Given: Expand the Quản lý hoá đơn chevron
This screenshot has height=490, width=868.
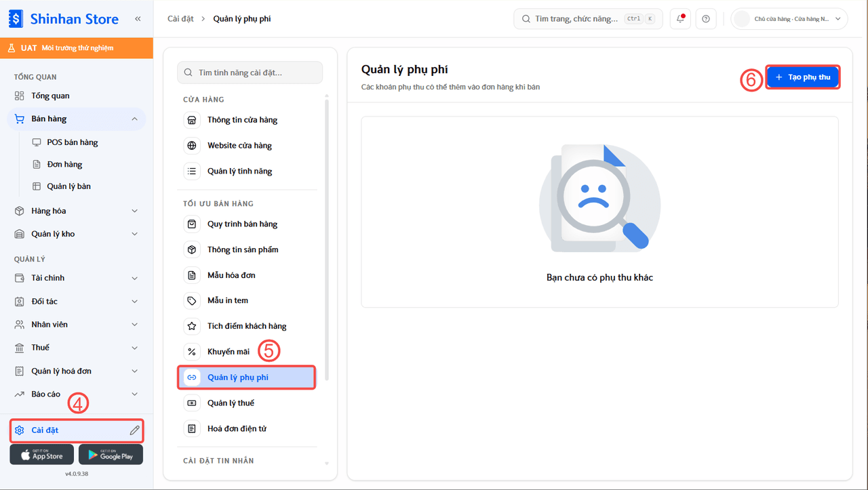Looking at the screenshot, I should click(134, 371).
